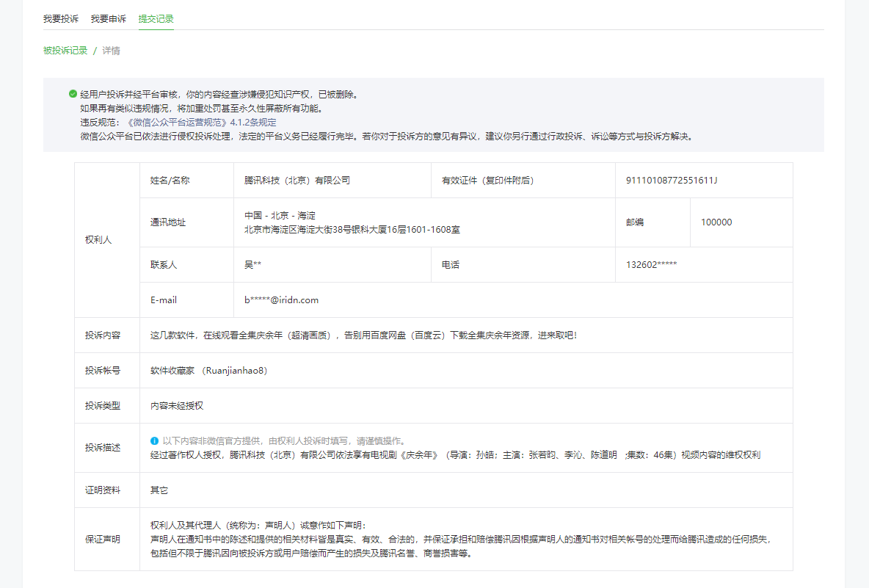Click the 通讯地址 label cell
The height and width of the screenshot is (588, 869).
(x=186, y=222)
